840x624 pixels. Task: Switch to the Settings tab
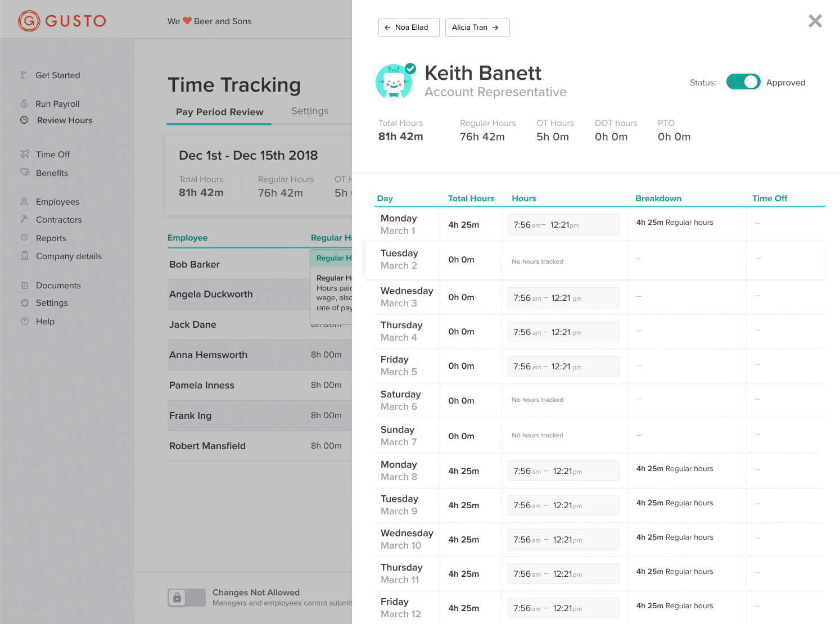click(x=310, y=111)
